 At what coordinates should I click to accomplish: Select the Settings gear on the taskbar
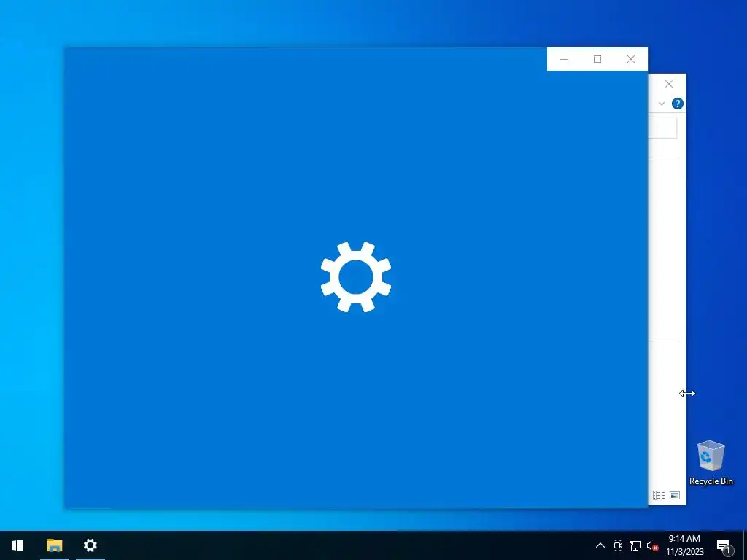point(90,545)
